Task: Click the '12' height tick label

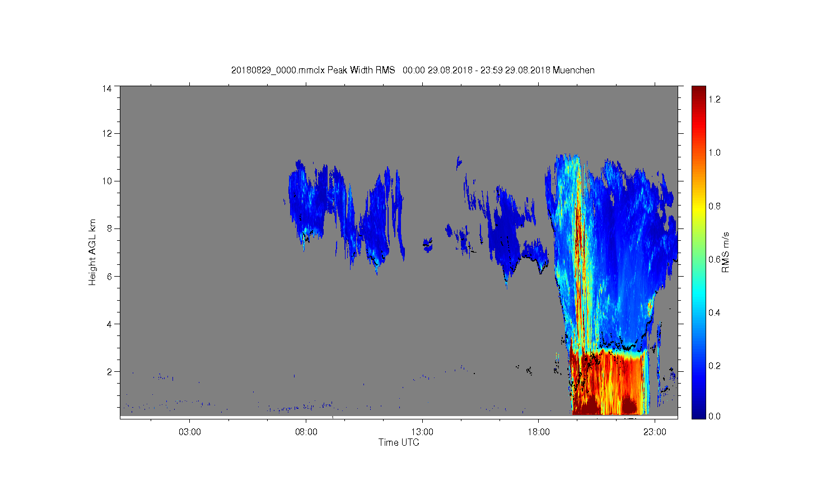Action: click(107, 133)
